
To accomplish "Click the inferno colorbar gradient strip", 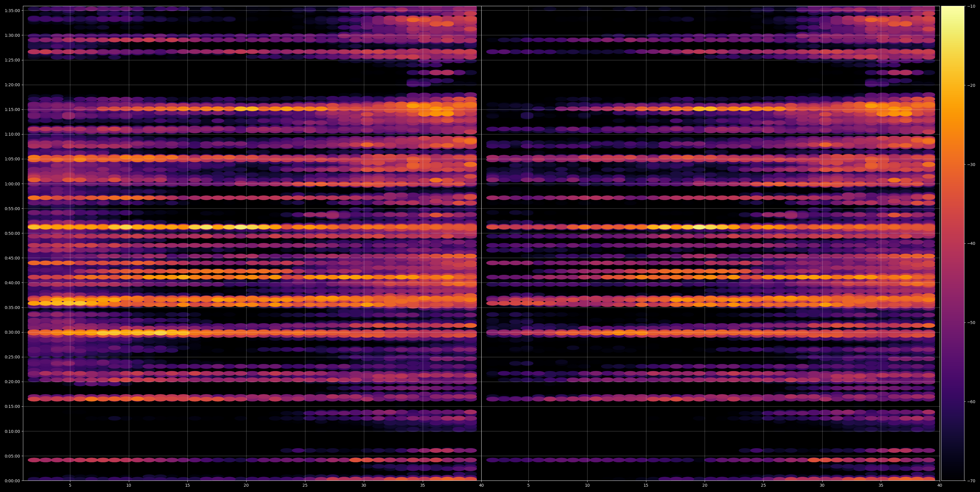I will 953,244.
